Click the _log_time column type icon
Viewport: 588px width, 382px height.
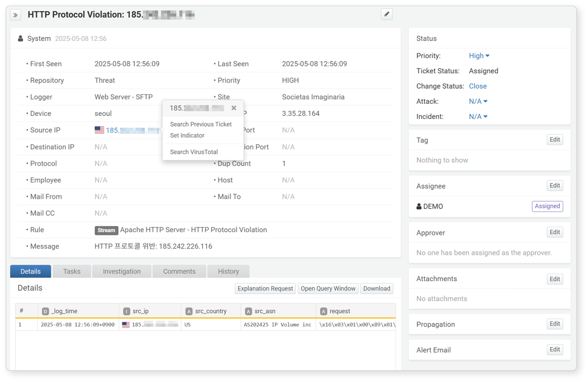[x=46, y=311]
